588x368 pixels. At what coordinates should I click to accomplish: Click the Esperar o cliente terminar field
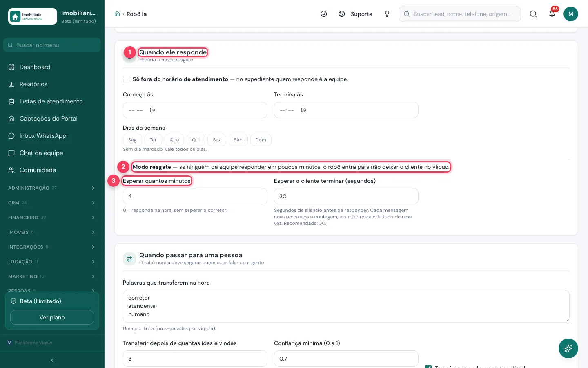pos(346,196)
